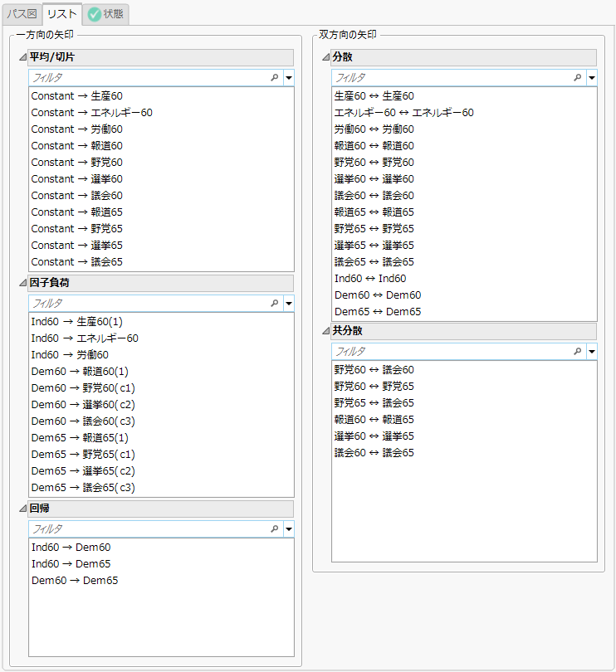Select row Dem65 → 報道65(1)
The height and width of the screenshot is (672, 616).
[161, 438]
